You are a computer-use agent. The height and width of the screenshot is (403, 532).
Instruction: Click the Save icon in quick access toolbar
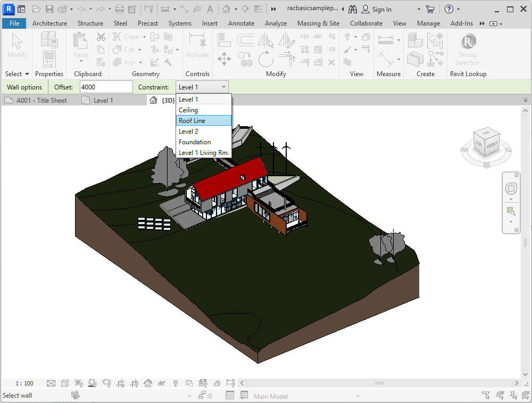tap(49, 9)
